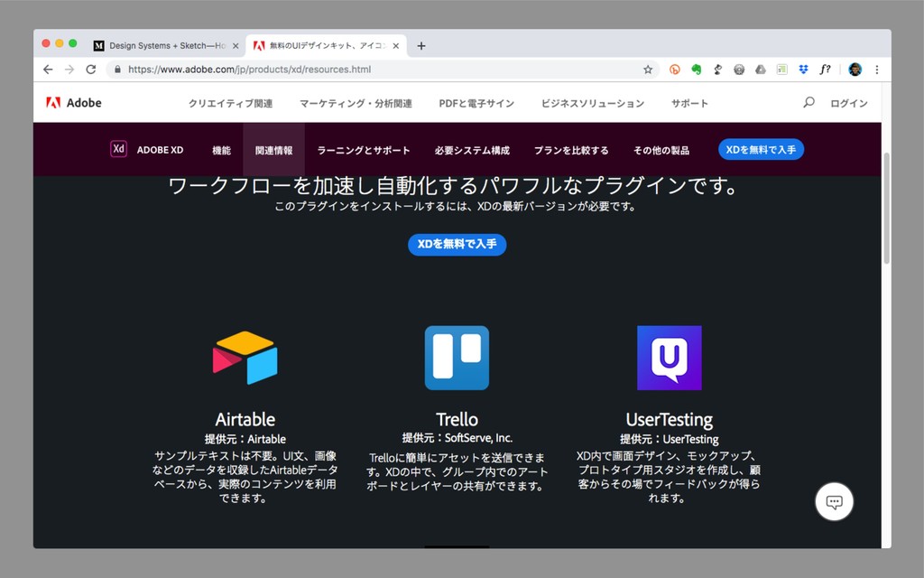Open the chat bubble support widget

point(834,502)
